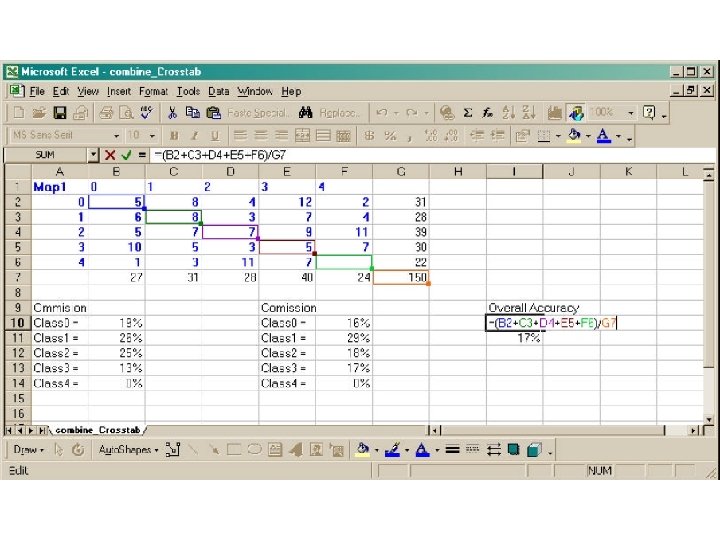The image size is (720, 540).
Task: Click column H header
Action: coord(458,172)
